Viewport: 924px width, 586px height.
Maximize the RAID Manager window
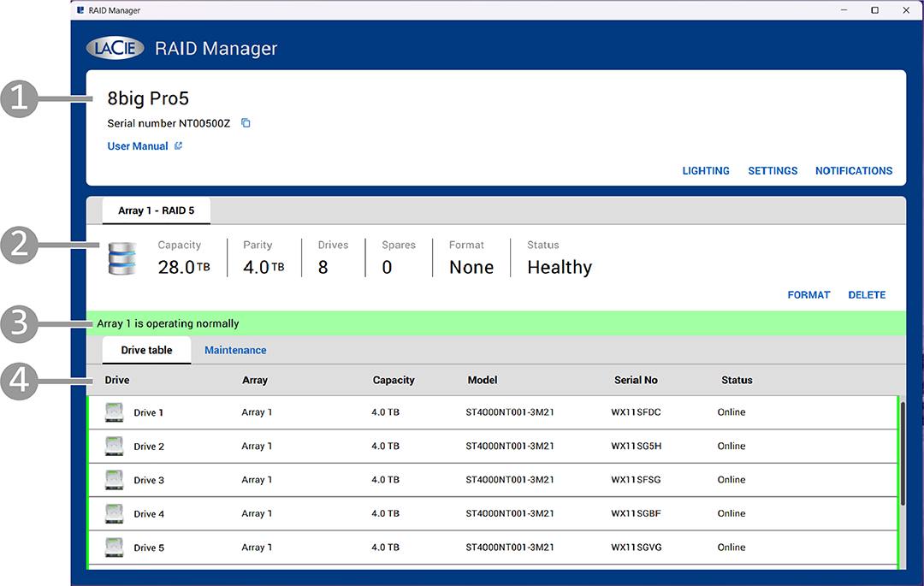tap(875, 10)
